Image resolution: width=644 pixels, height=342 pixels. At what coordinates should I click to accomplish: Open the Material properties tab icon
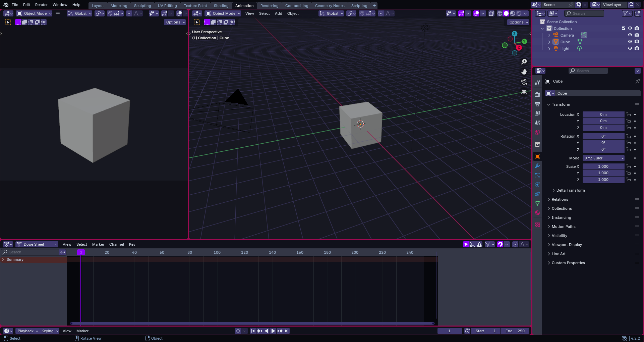click(x=537, y=213)
